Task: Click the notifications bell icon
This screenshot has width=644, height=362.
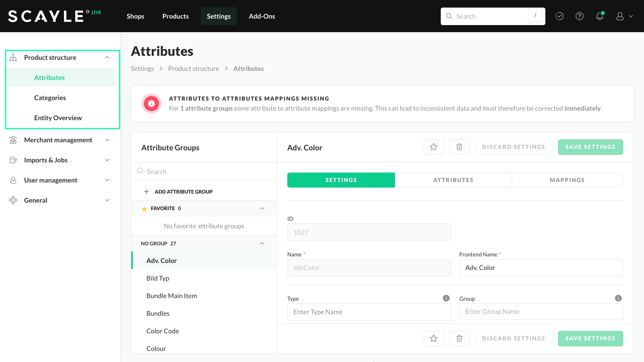Action: (600, 16)
